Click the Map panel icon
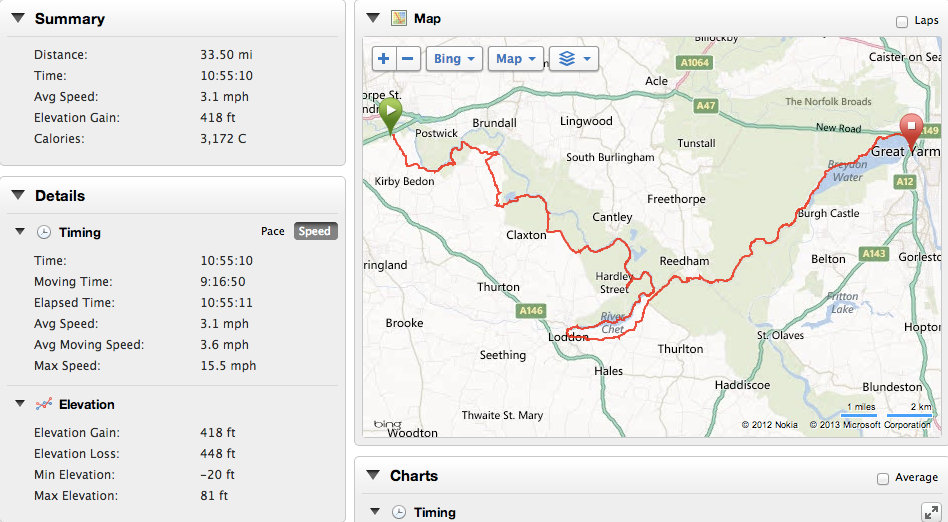The width and height of the screenshot is (948, 522). click(x=399, y=18)
